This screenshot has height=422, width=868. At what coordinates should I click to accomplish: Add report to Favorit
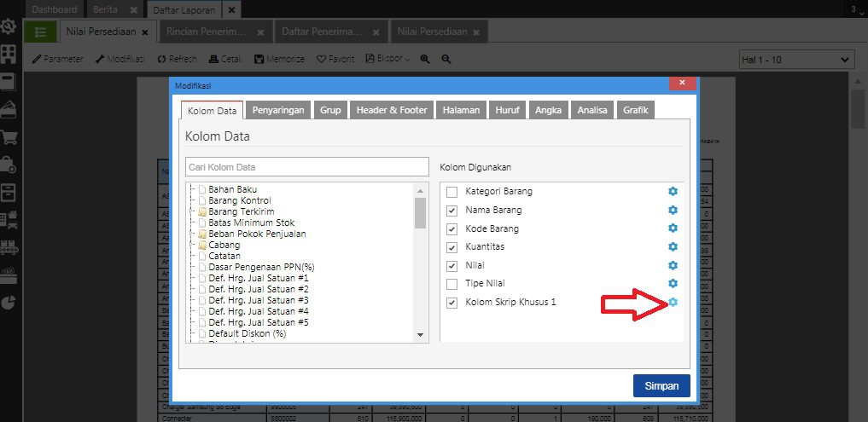(x=335, y=59)
